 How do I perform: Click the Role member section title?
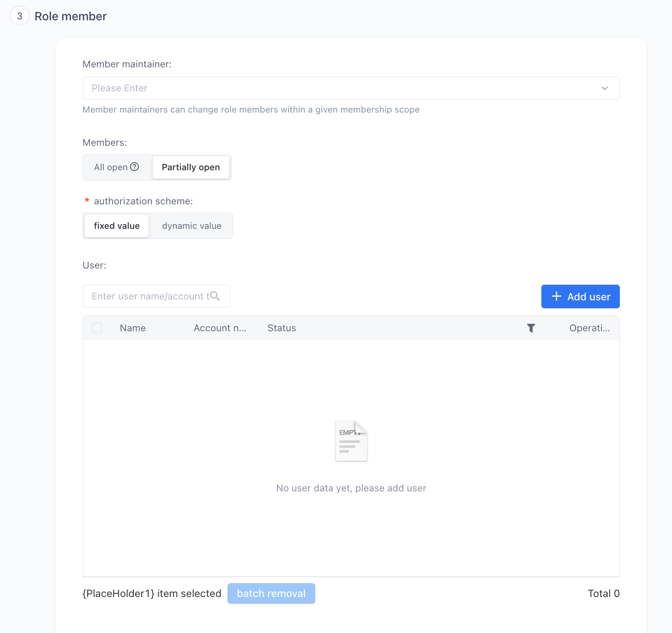(71, 16)
